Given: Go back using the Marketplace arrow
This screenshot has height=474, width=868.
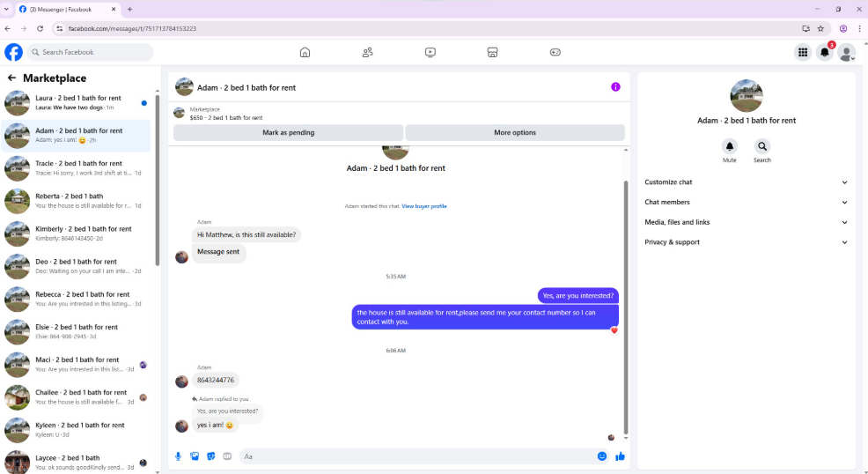Looking at the screenshot, I should [x=11, y=78].
